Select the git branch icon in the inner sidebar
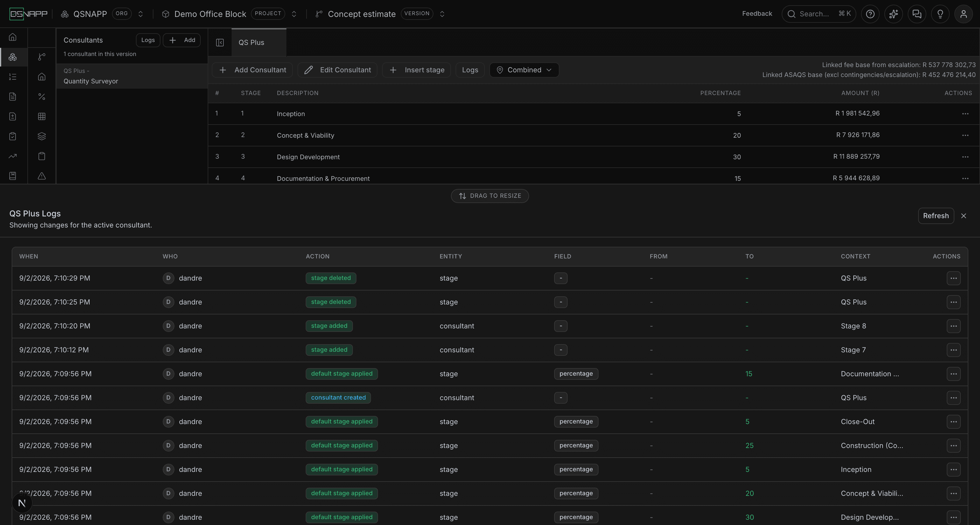Image resolution: width=980 pixels, height=525 pixels. [x=42, y=57]
